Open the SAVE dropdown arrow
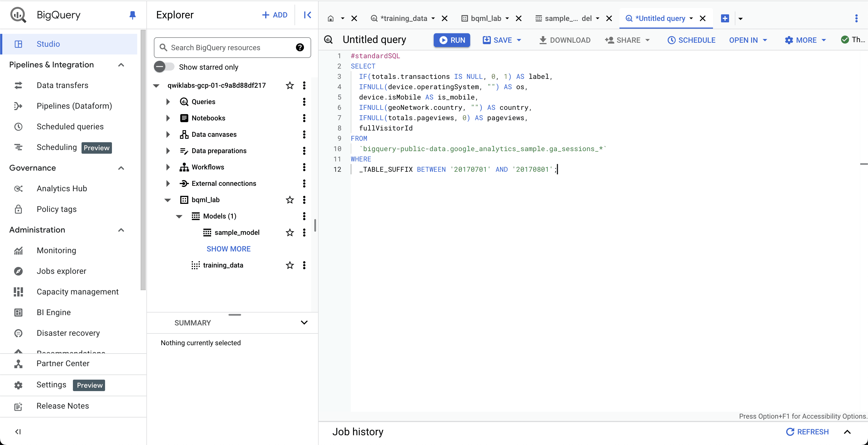 pos(519,40)
